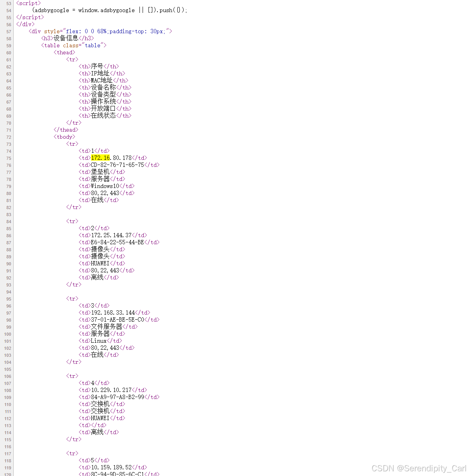Click HUAWEI on source line 112
468x476 pixels.
(100, 418)
